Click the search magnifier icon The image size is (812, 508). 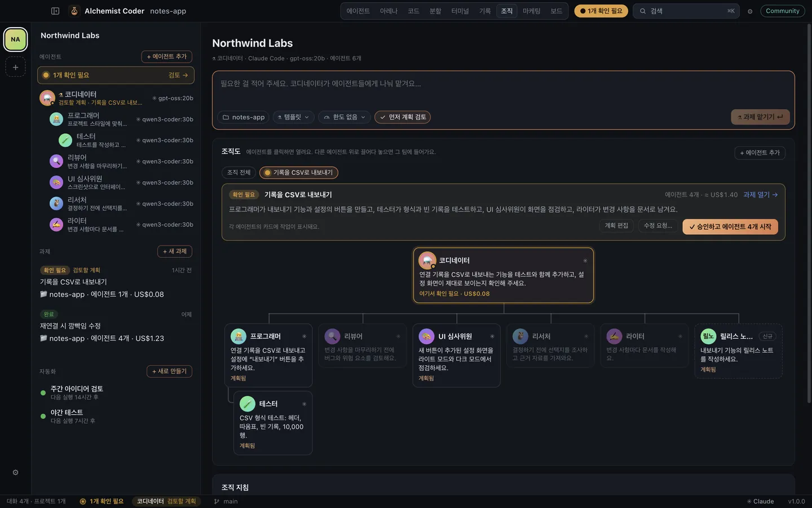[643, 11]
